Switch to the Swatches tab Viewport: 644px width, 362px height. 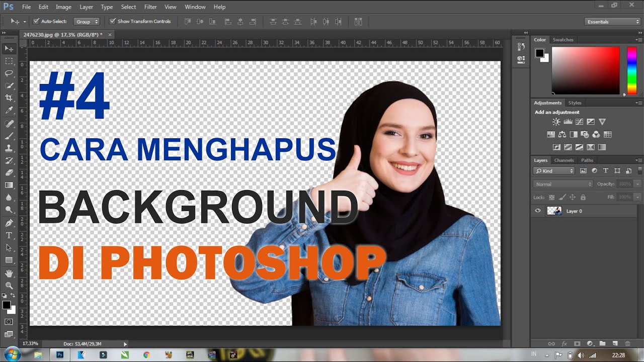pyautogui.click(x=563, y=40)
